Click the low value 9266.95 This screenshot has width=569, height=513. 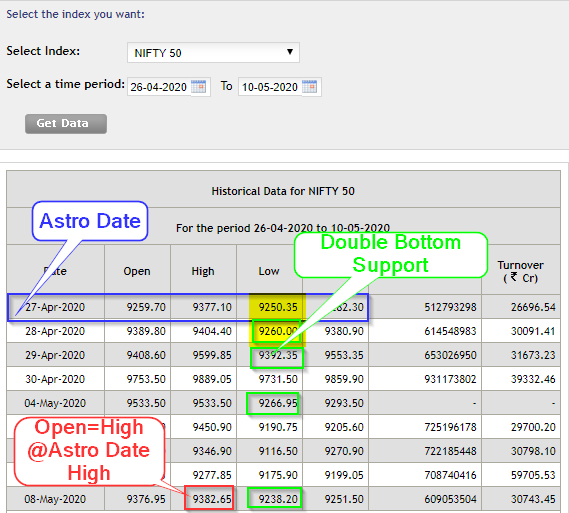(x=278, y=403)
